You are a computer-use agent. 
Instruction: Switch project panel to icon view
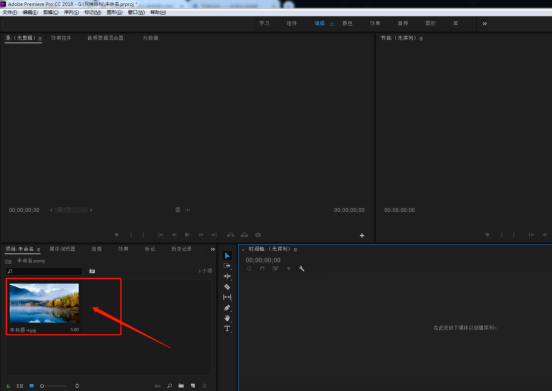click(x=32, y=386)
